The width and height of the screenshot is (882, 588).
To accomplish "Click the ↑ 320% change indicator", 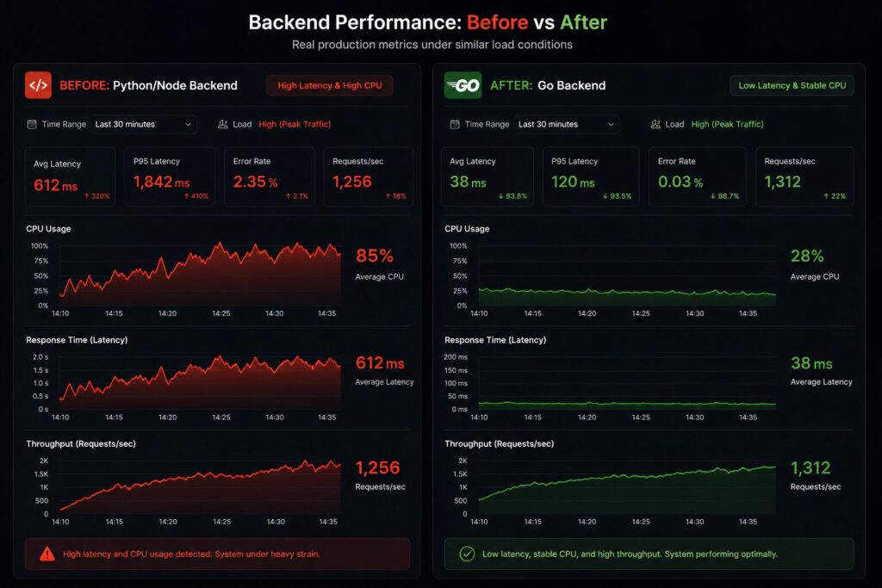I will coord(96,196).
